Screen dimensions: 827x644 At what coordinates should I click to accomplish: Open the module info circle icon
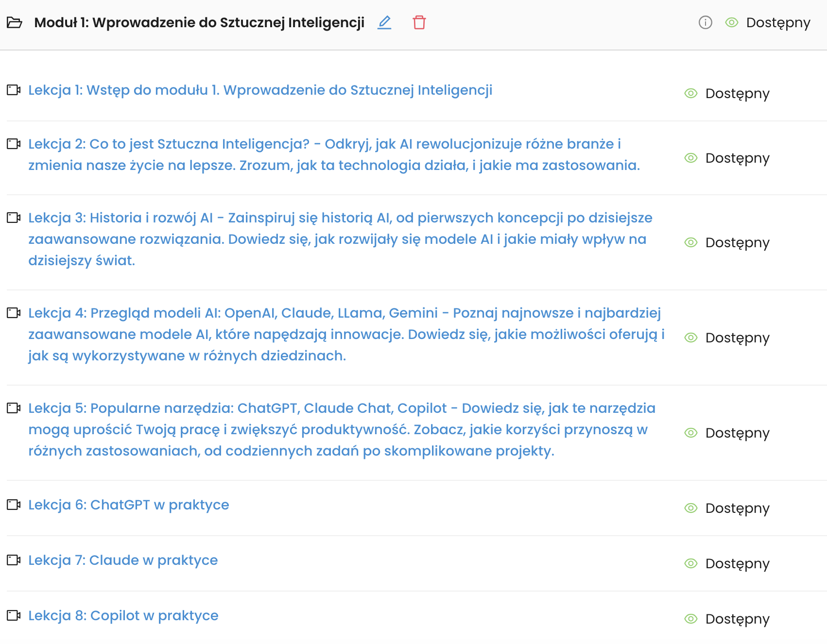point(706,22)
